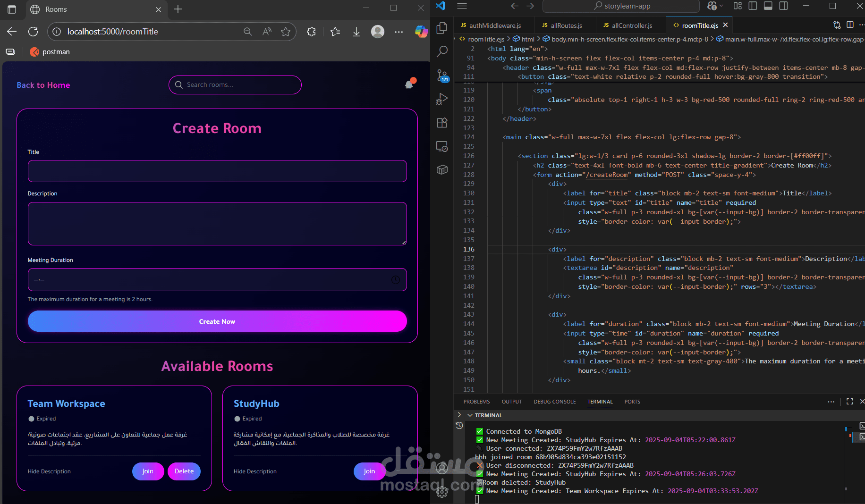This screenshot has width=865, height=504.
Task: Collapse the TERMINAL section chevron
Action: point(470,415)
